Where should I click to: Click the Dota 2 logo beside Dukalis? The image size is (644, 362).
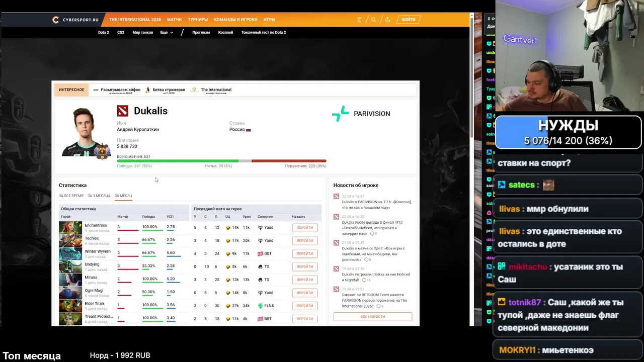(x=122, y=111)
